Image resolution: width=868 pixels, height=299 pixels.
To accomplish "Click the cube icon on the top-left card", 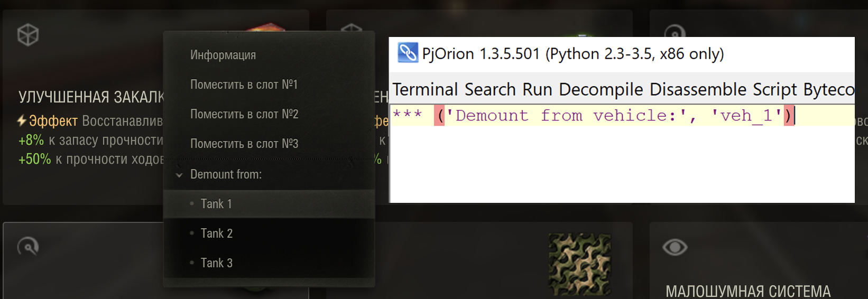I will (x=28, y=35).
